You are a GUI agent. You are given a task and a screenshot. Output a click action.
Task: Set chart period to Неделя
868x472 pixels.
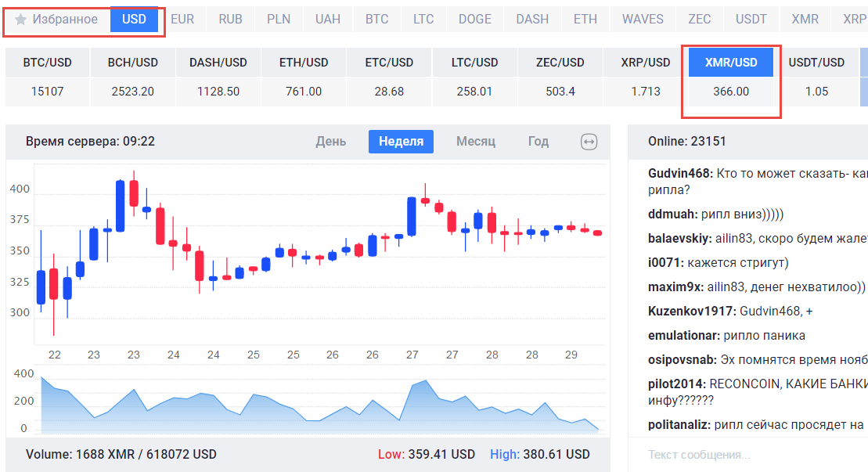tap(401, 142)
